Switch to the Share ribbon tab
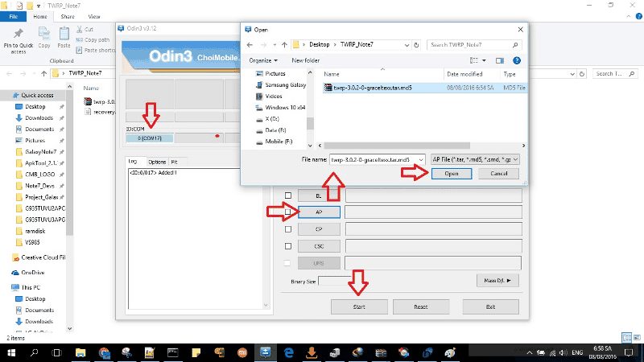Viewport: 644px width, 362px height. coord(68,16)
